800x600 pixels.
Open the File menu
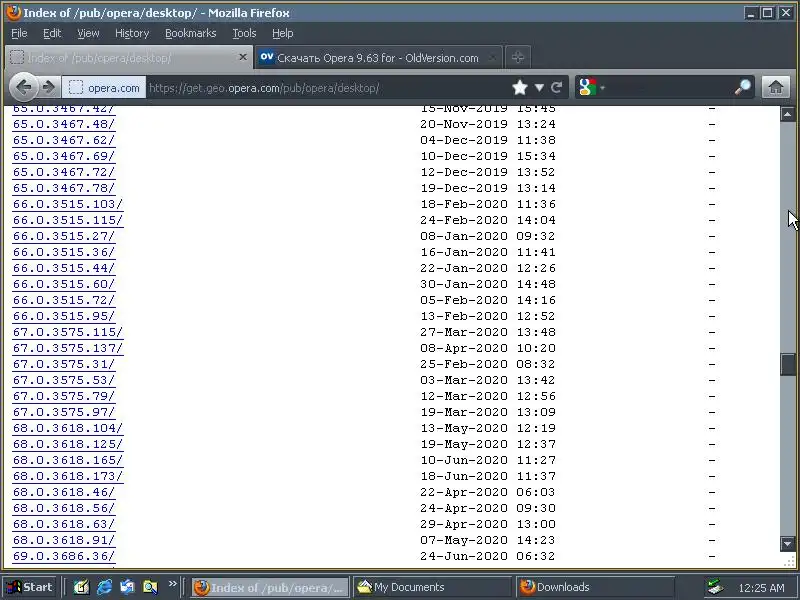click(x=19, y=33)
